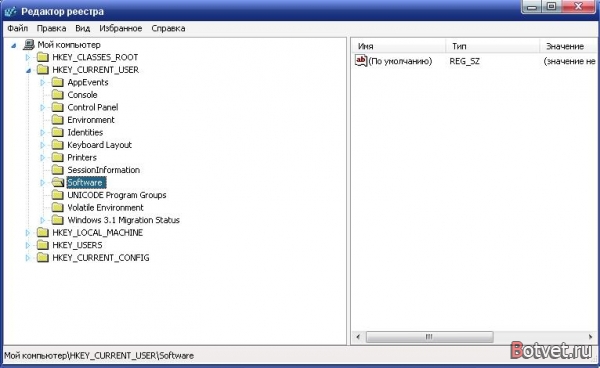The width and height of the screenshot is (600, 368).
Task: Click the Keyboard Layout folder icon
Action: click(x=57, y=145)
